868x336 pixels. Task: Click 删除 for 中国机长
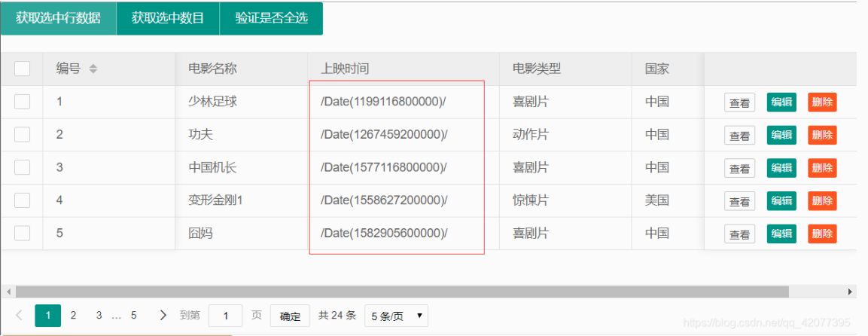click(822, 168)
